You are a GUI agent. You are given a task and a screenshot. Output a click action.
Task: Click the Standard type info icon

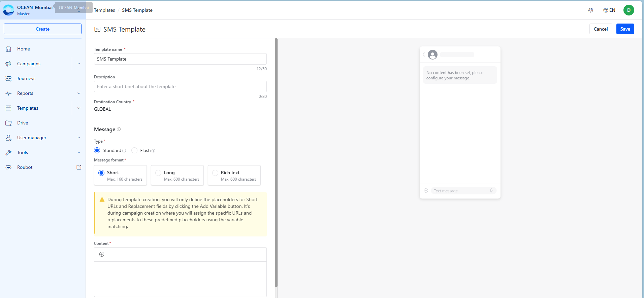(124, 151)
